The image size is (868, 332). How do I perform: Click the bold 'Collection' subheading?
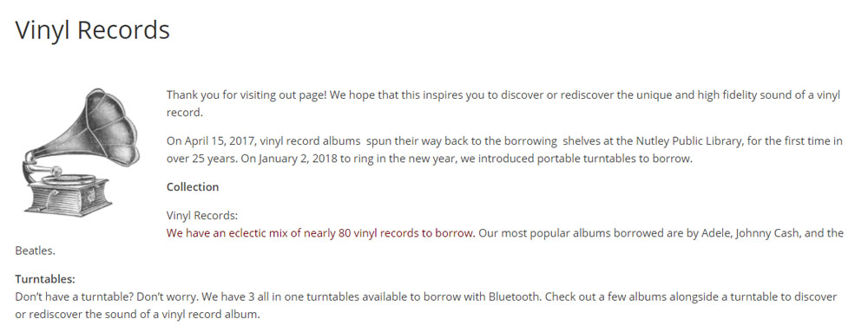pos(193,186)
